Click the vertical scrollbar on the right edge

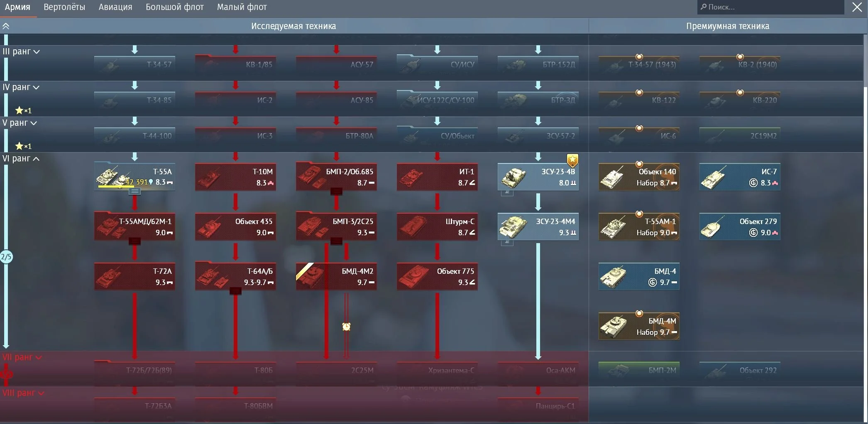pyautogui.click(x=865, y=60)
